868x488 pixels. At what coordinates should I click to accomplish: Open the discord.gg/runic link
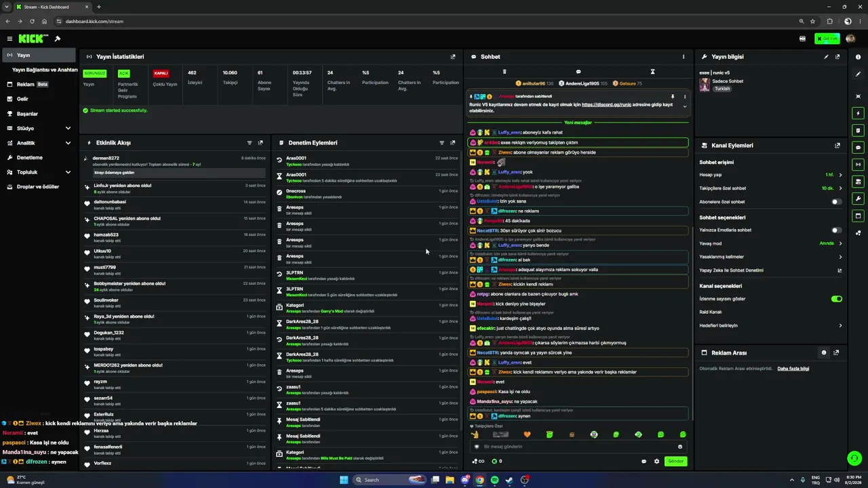[x=606, y=104]
